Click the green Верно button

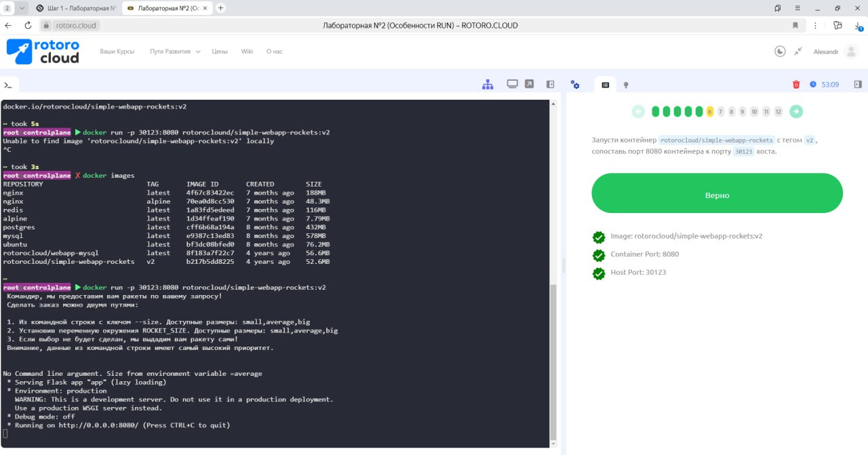click(717, 195)
